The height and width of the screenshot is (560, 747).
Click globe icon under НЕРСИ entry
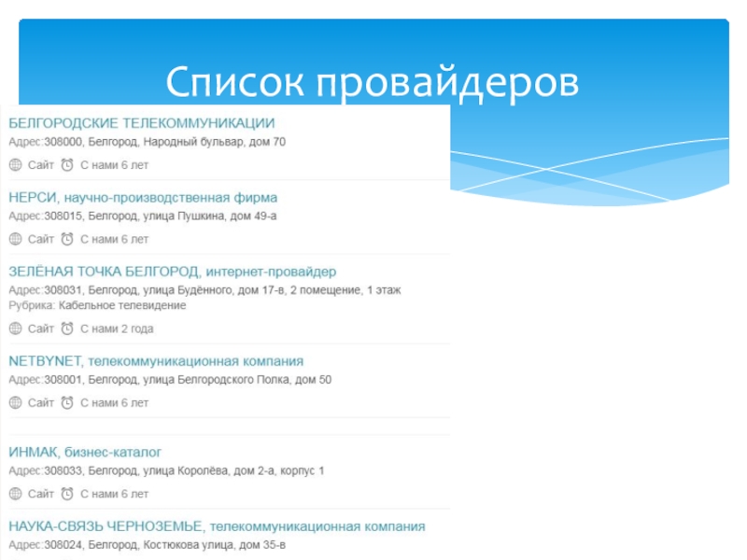[16, 239]
